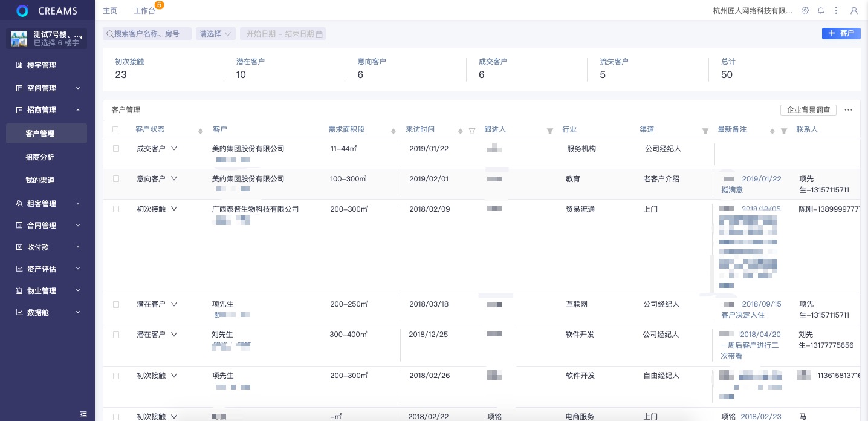The width and height of the screenshot is (868, 421).
Task: Open the 请选择 dropdown filter
Action: [x=215, y=34]
